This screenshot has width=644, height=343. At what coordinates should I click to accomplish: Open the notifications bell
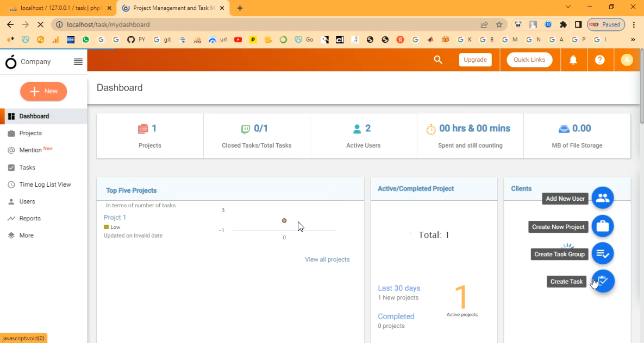point(573,60)
